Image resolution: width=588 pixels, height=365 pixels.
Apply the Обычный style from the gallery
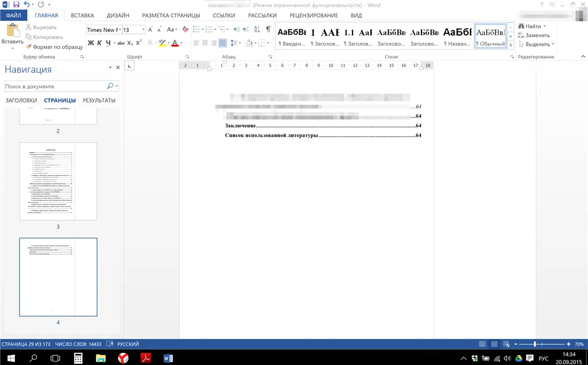pos(490,37)
